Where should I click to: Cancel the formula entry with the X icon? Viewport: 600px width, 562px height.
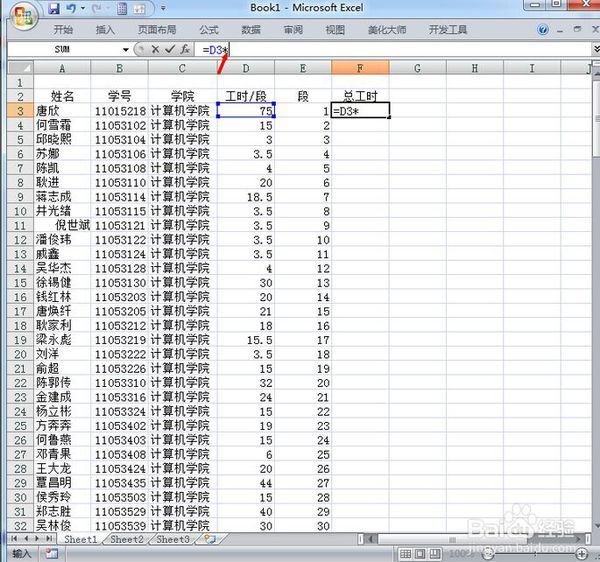pyautogui.click(x=155, y=49)
